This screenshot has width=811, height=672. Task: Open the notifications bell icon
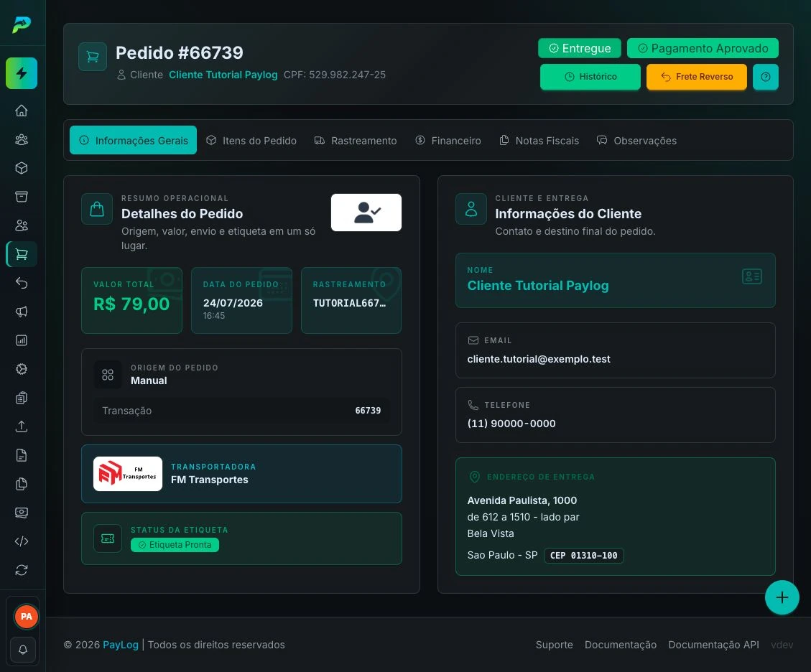pos(23,650)
